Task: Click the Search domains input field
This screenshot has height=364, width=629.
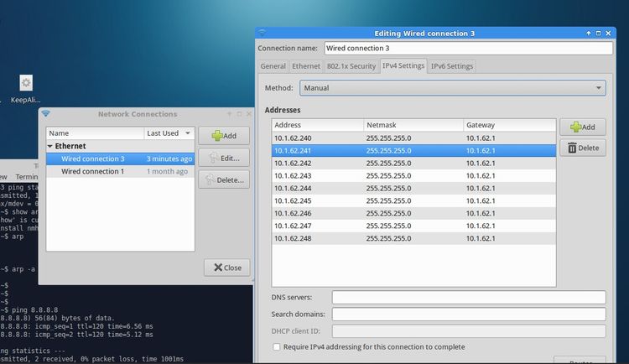Action: 469,315
